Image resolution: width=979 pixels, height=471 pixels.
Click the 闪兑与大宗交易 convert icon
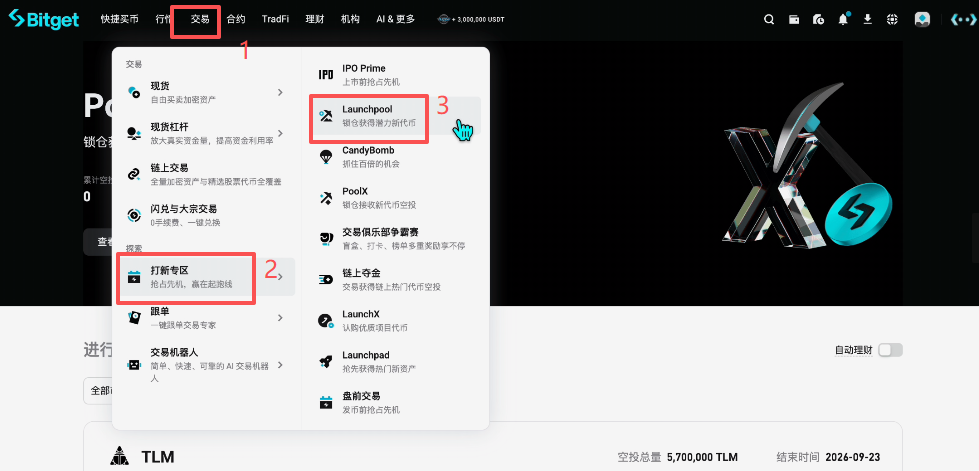(x=134, y=215)
